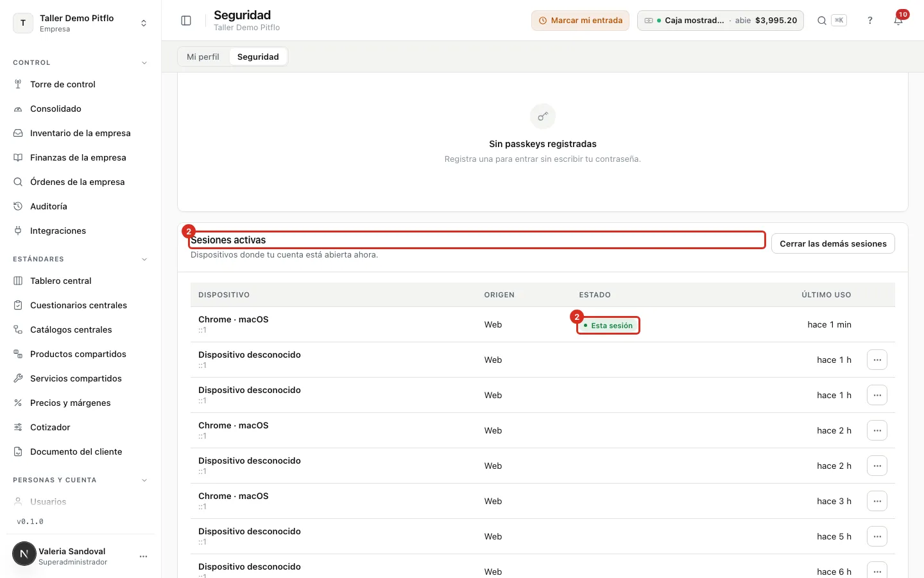Screen dimensions: 924x578
Task: Toggle the sidebar panel icon
Action: pyautogui.click(x=186, y=21)
